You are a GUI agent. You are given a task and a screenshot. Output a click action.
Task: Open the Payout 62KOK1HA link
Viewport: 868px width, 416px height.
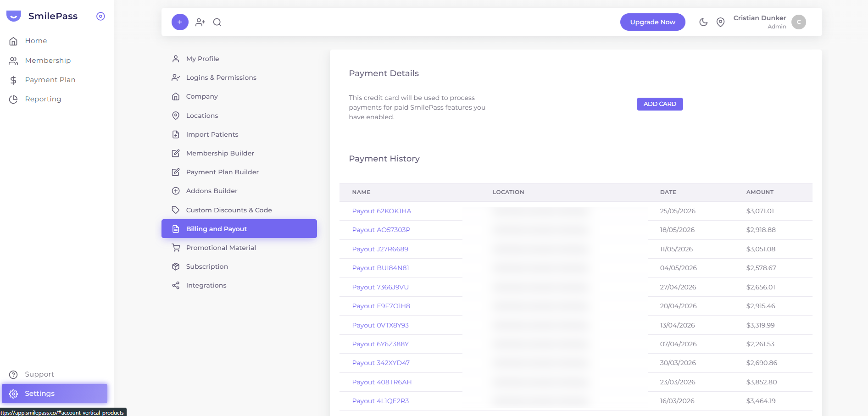(x=382, y=211)
